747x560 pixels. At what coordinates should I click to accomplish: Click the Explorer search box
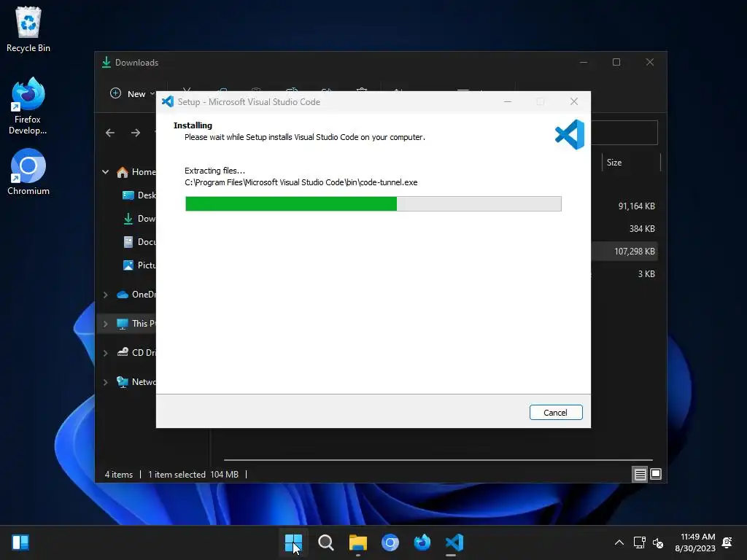pos(624,133)
